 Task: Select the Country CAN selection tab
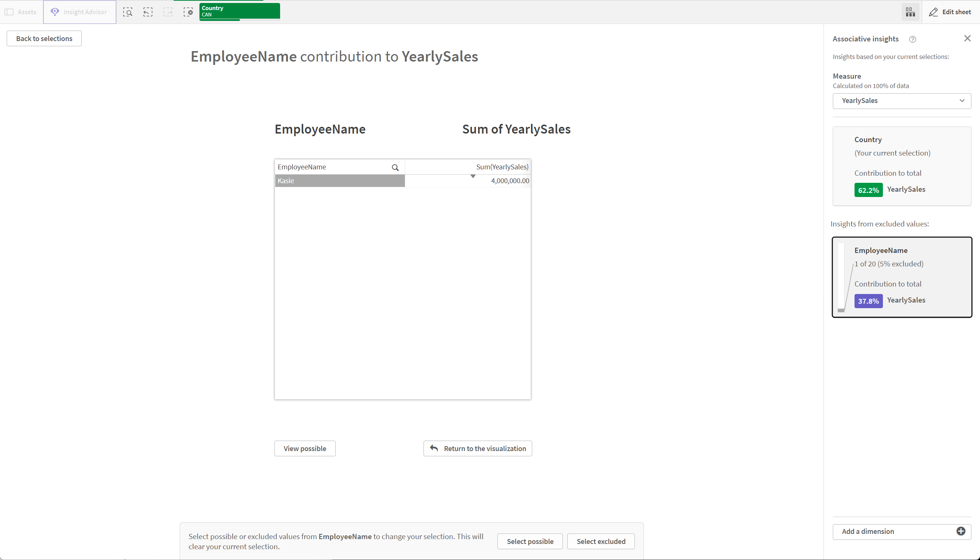tap(239, 12)
